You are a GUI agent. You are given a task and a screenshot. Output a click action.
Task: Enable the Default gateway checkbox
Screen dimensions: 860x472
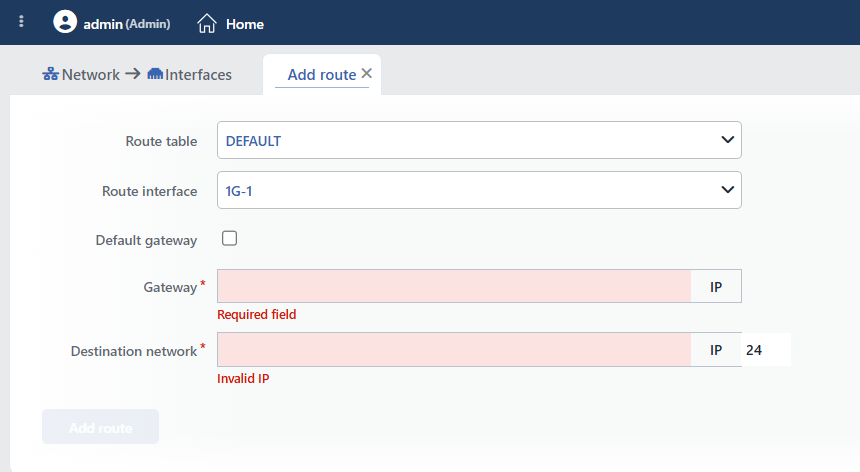[229, 238]
